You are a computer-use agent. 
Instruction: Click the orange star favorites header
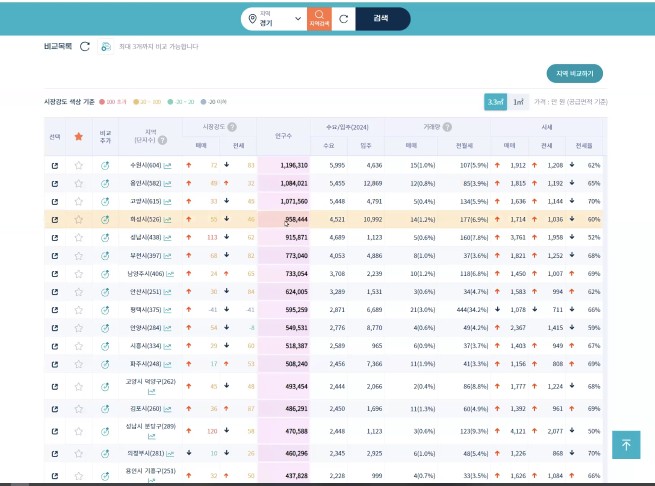[x=79, y=136]
